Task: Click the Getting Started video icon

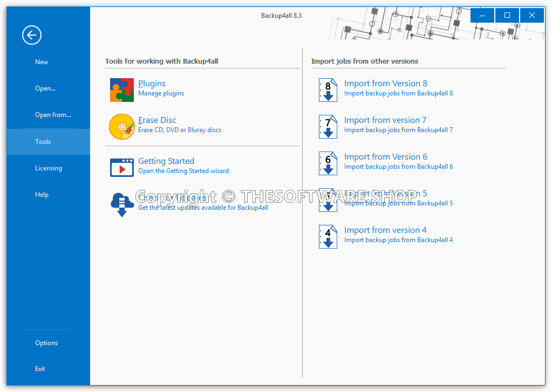Action: pos(122,168)
